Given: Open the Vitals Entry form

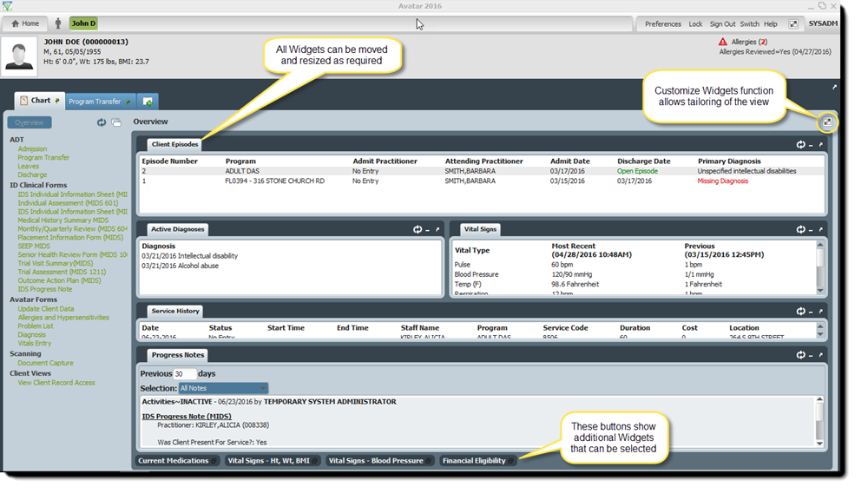Looking at the screenshot, I should click(35, 343).
